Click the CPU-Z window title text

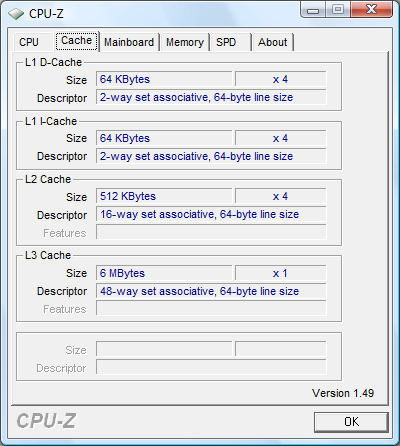(x=46, y=14)
